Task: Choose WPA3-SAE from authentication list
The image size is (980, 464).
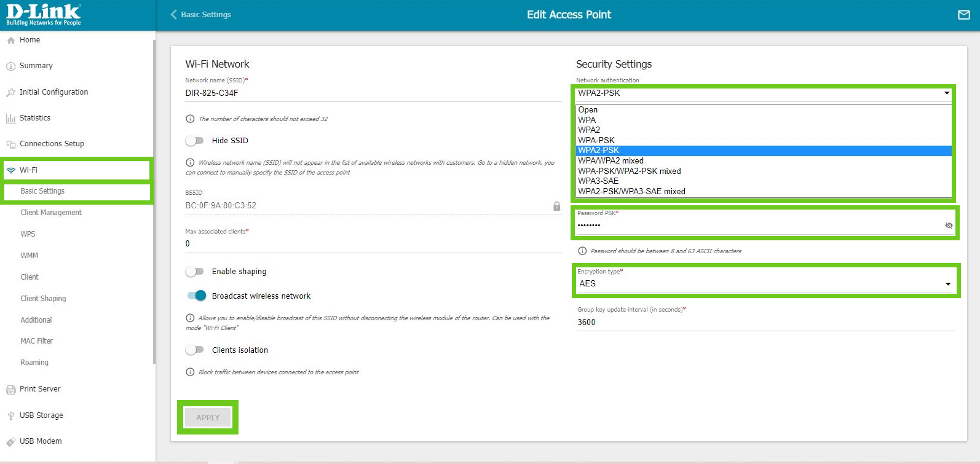Action: click(598, 181)
